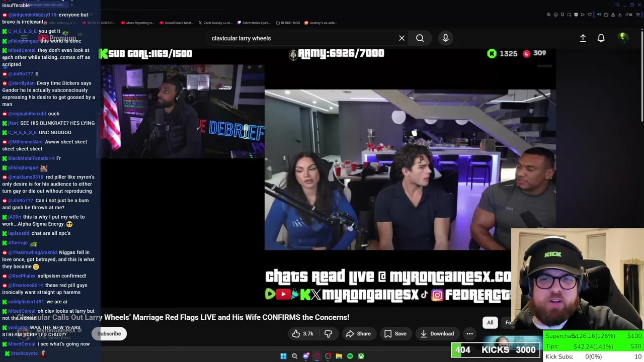This screenshot has width=644, height=362.
Task: Save the video to a playlist
Action: pyautogui.click(x=395, y=333)
